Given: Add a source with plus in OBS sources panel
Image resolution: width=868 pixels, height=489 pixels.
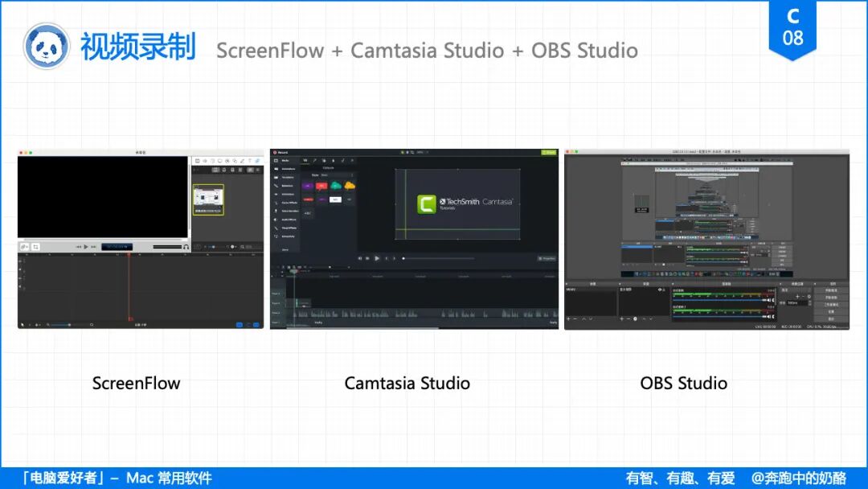Looking at the screenshot, I should 621,319.
